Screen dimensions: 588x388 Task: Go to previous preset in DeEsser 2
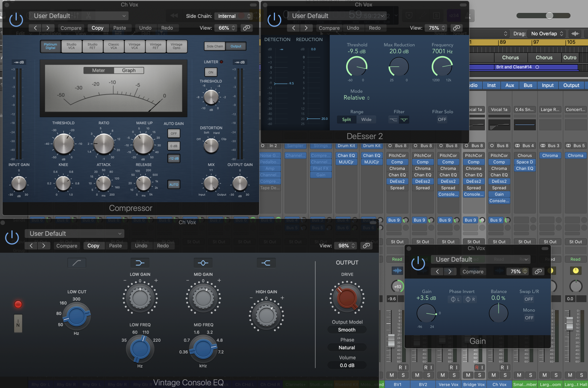pyautogui.click(x=293, y=28)
